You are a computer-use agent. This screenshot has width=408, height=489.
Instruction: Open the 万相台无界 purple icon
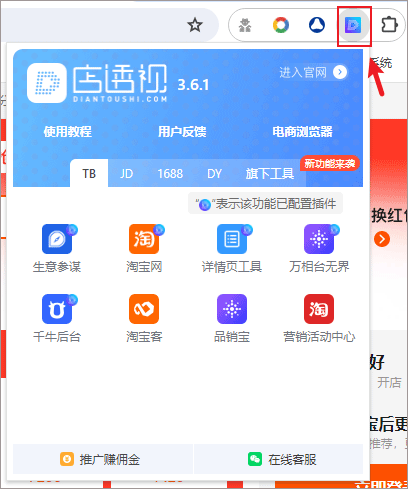(319, 239)
